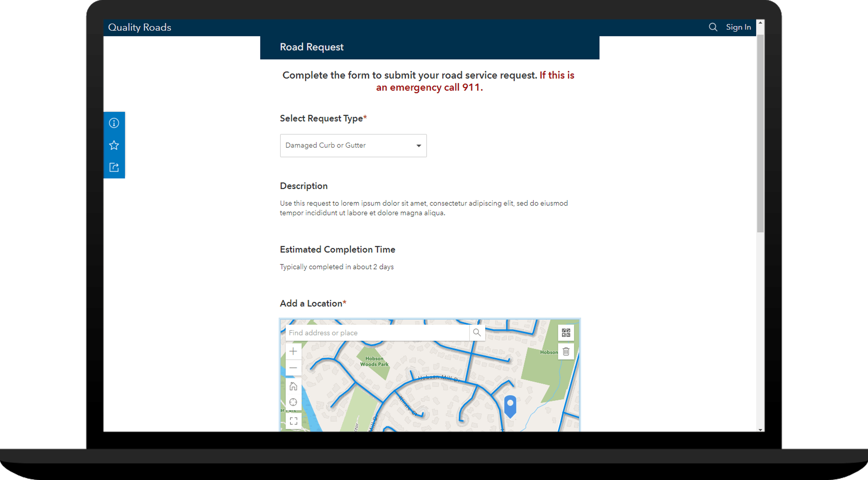Click the Quality Roads title
Viewport: 868px width, 480px height.
139,27
